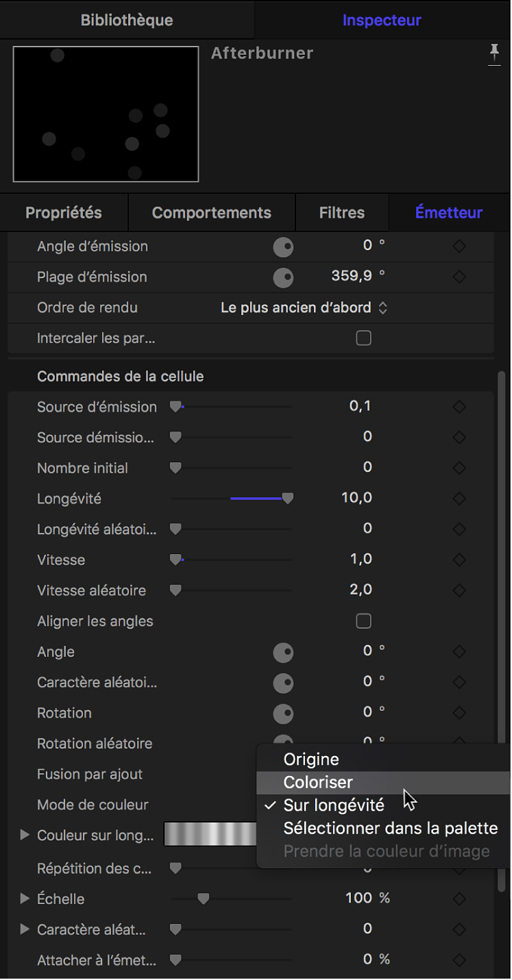This screenshot has width=512, height=980.
Task: Switch to the Comportements tab
Action: [x=210, y=212]
